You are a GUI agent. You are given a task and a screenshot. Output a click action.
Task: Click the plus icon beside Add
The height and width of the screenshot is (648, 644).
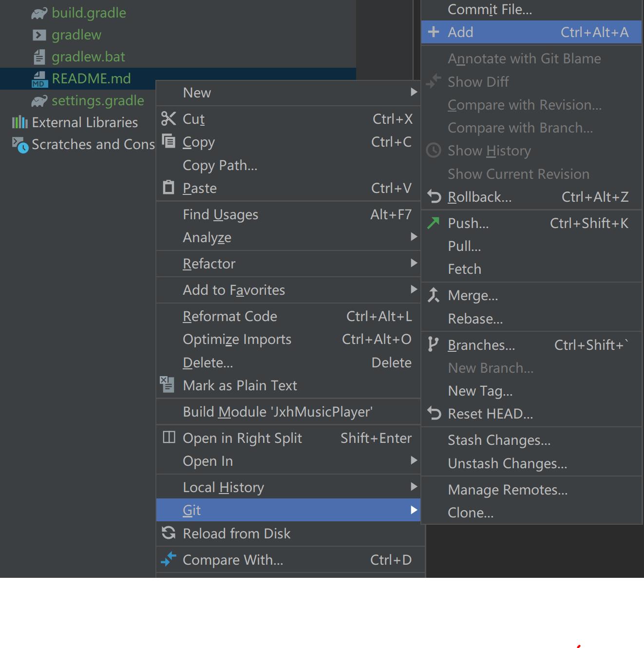click(x=433, y=32)
